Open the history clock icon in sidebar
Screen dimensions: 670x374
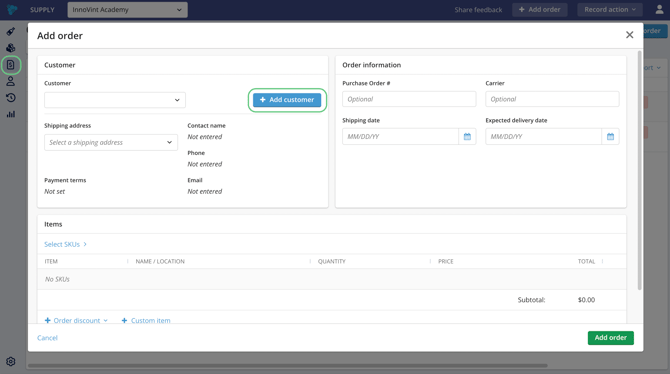(11, 98)
